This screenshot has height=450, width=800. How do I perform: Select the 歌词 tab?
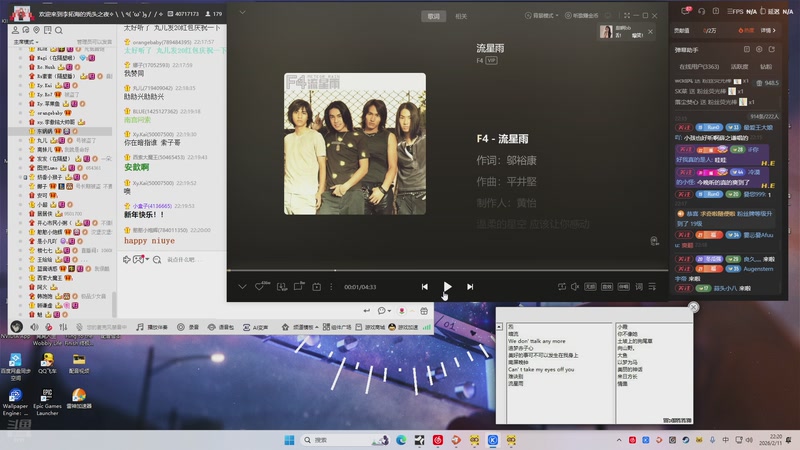[x=434, y=16]
